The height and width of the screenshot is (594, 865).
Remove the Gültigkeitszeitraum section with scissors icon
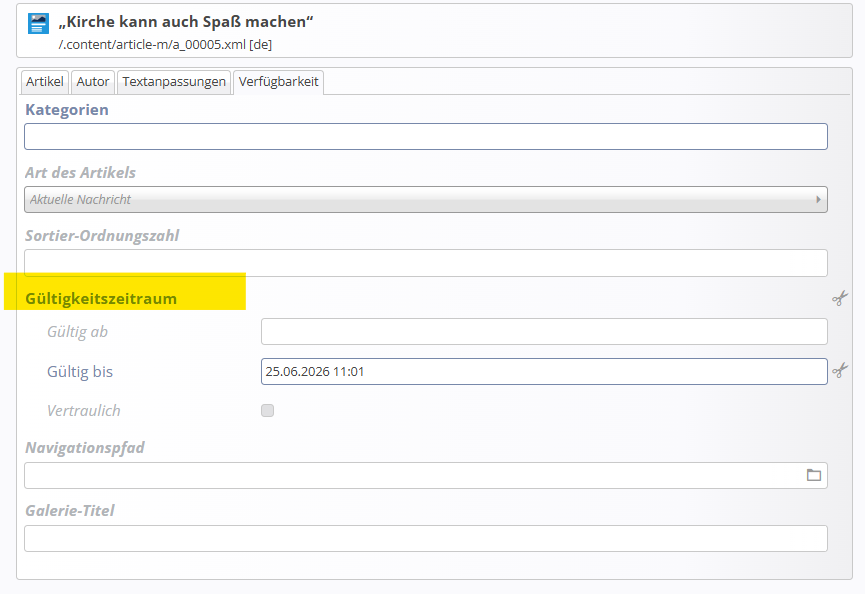click(840, 298)
